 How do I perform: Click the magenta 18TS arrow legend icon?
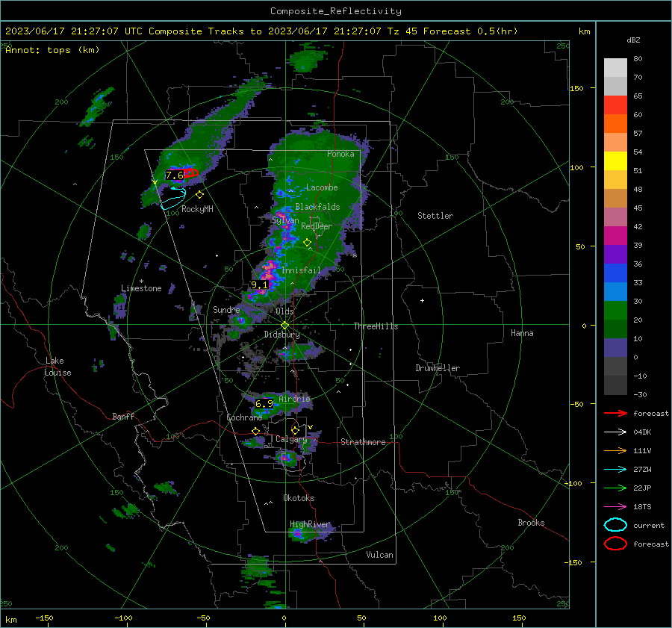(615, 507)
